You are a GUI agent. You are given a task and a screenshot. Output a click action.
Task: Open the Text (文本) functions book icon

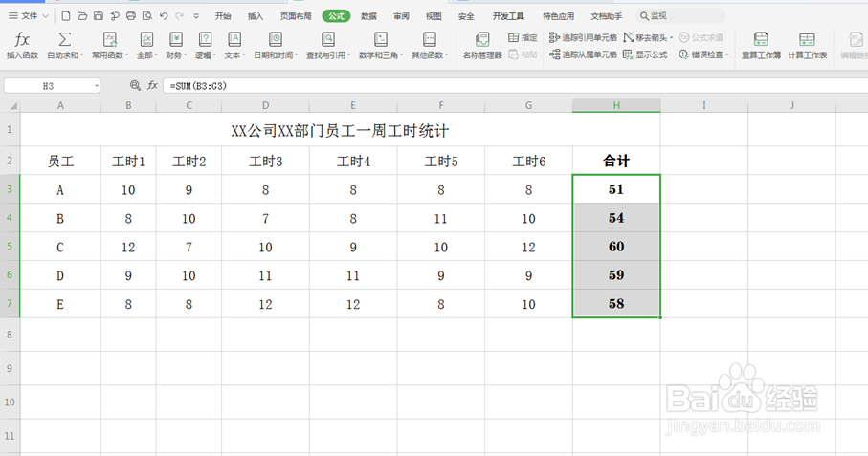pyautogui.click(x=234, y=39)
